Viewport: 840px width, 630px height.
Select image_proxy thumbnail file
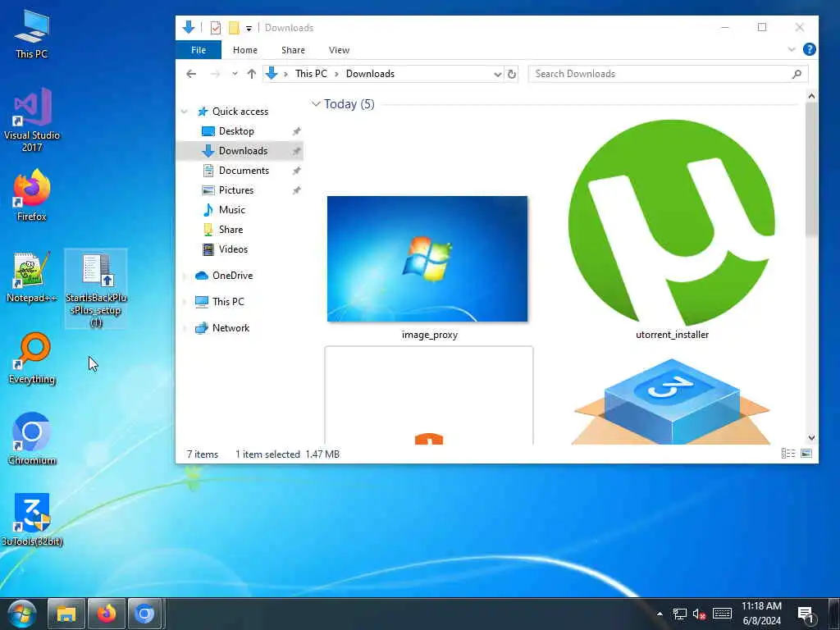427,267
